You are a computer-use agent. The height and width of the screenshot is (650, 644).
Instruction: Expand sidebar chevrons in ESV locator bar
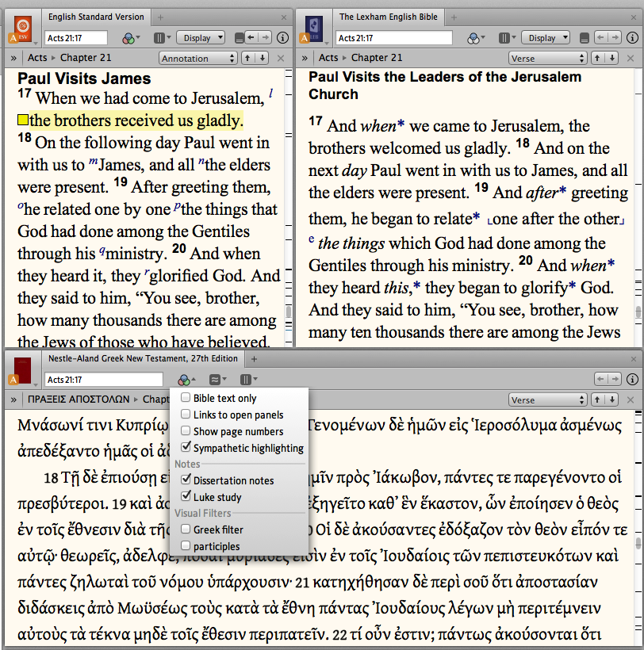pos(13,58)
